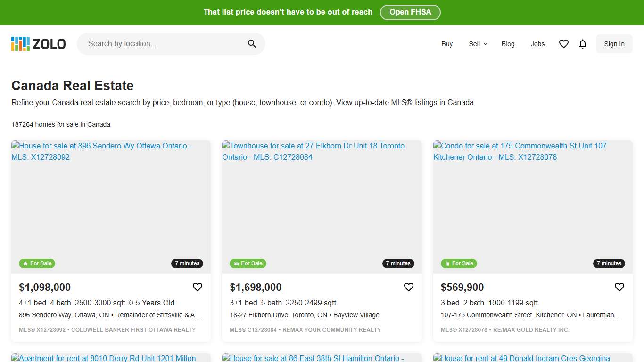Click the Zolo logo
The image size is (644, 362).
pyautogui.click(x=39, y=44)
